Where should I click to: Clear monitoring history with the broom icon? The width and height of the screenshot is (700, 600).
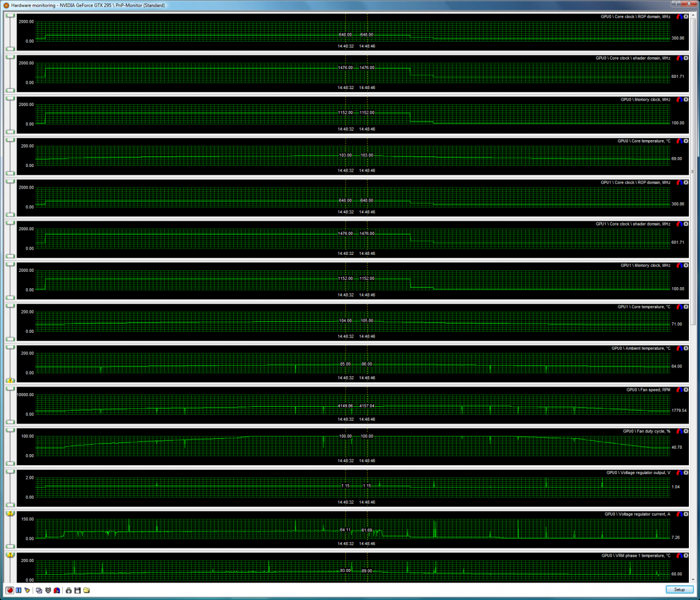click(x=27, y=590)
